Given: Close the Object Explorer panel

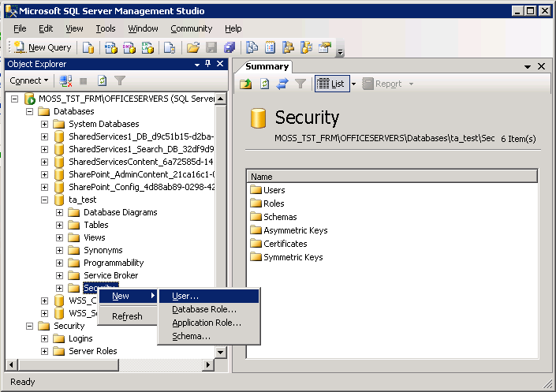Looking at the screenshot, I should [220, 64].
